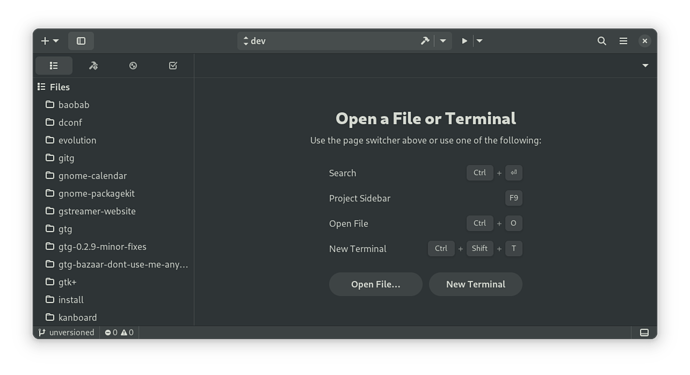
Task: Click the errors and warnings count indicator
Action: 119,332
